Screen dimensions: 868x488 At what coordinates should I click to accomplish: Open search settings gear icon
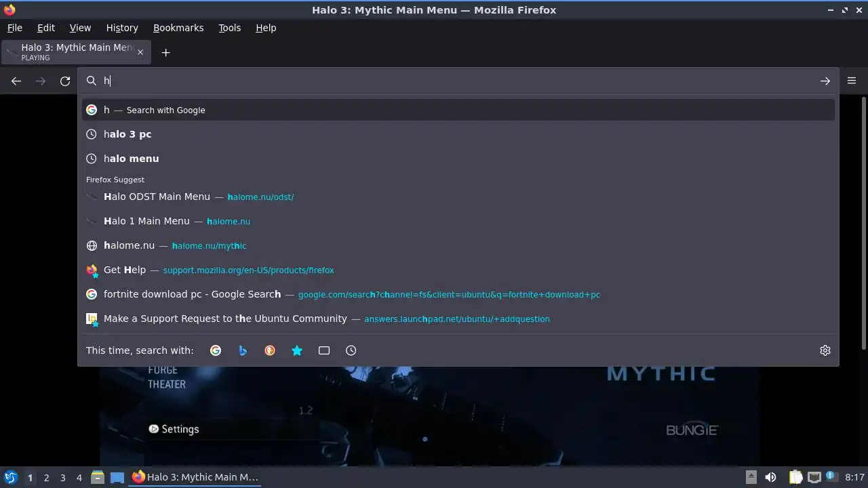coord(825,350)
